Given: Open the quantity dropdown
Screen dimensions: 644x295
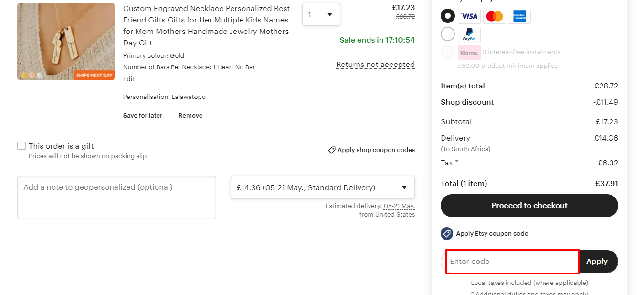Looking at the screenshot, I should pyautogui.click(x=321, y=15).
